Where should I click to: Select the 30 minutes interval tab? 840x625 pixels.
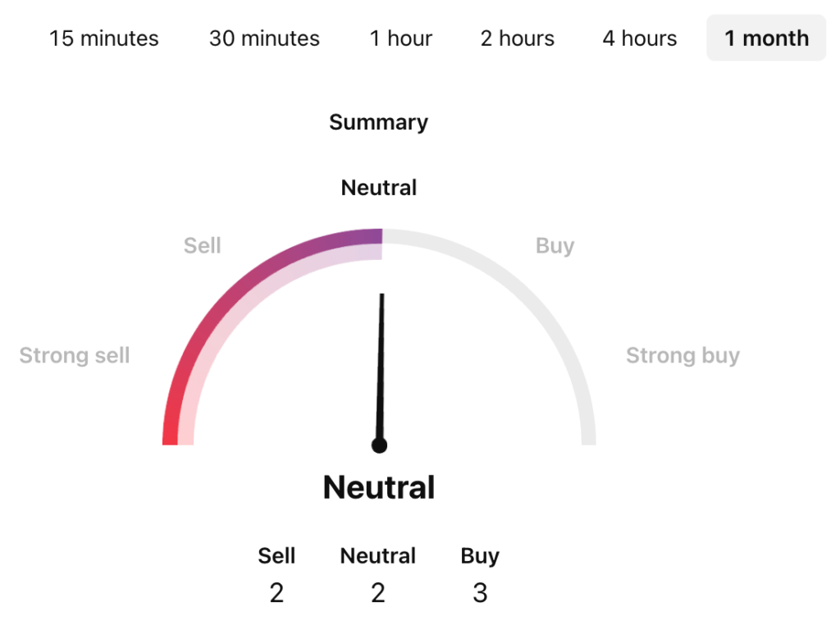tap(264, 38)
